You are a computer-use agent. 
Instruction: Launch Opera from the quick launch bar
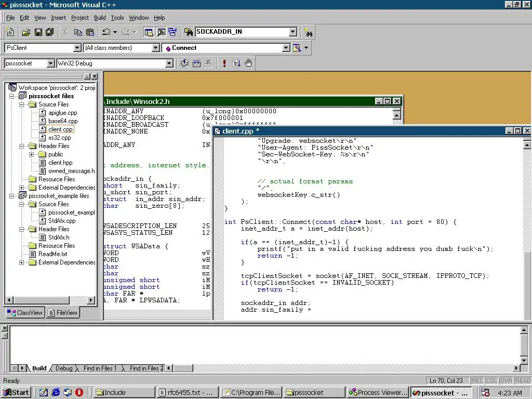point(79,392)
